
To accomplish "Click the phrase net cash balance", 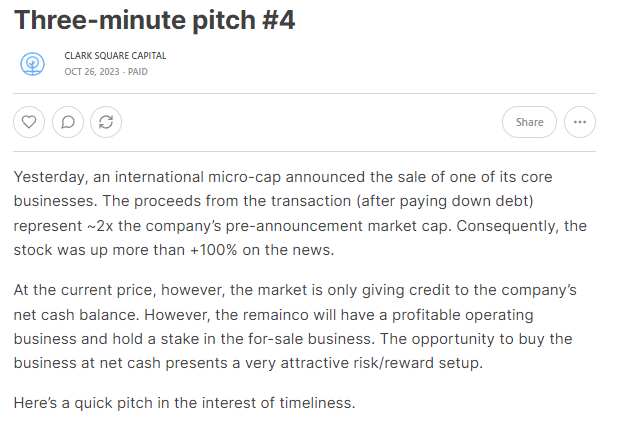I will click(76, 315).
